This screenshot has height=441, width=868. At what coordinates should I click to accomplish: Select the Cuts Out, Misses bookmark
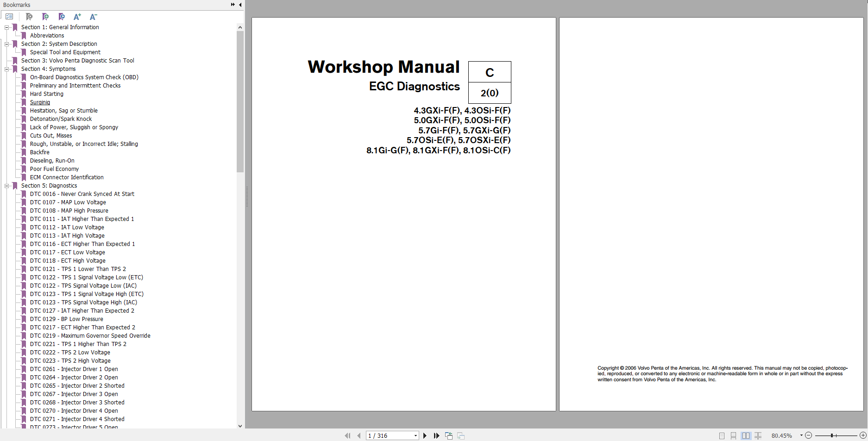[51, 136]
